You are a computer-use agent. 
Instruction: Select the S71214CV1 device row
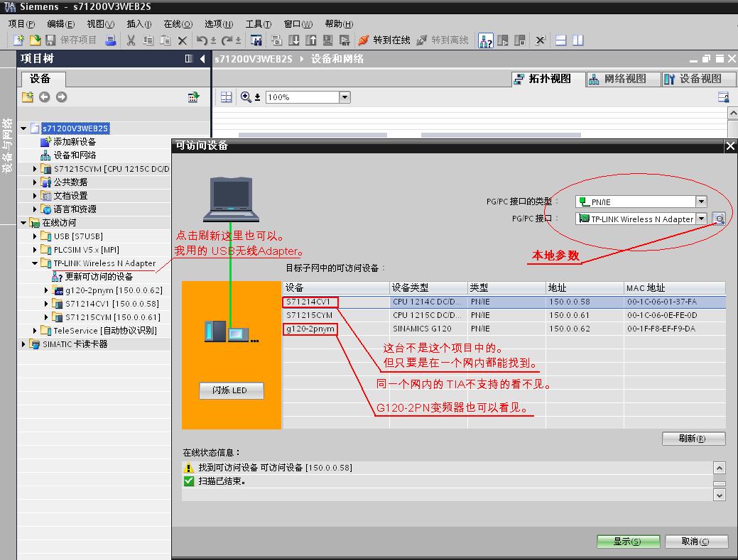(504, 302)
